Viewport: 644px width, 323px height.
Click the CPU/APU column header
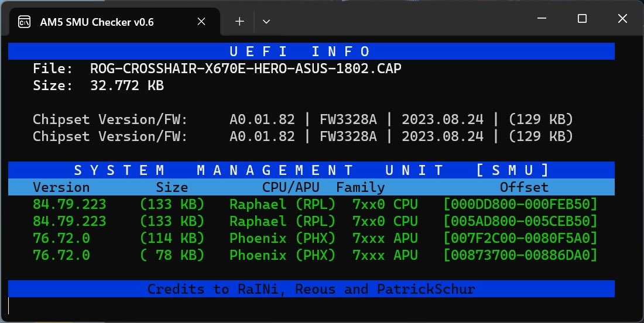coord(282,187)
